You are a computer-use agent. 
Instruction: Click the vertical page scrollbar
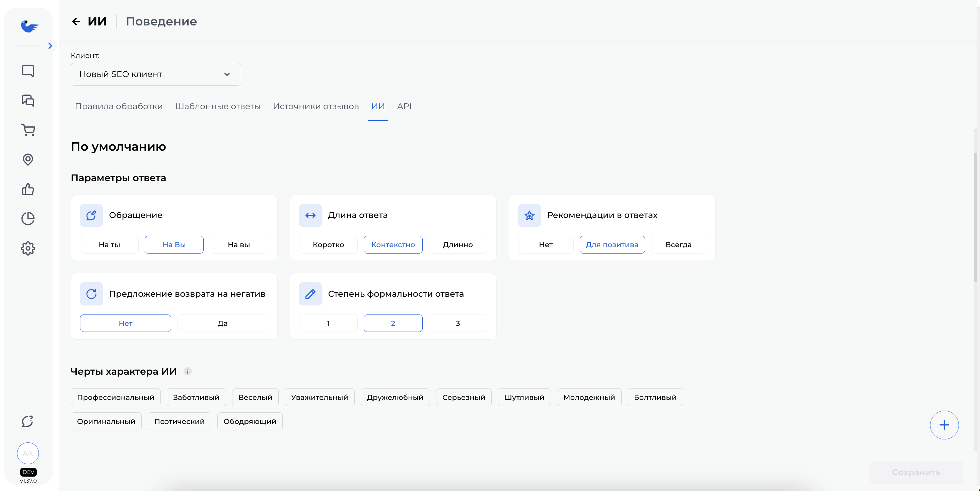[x=976, y=217]
